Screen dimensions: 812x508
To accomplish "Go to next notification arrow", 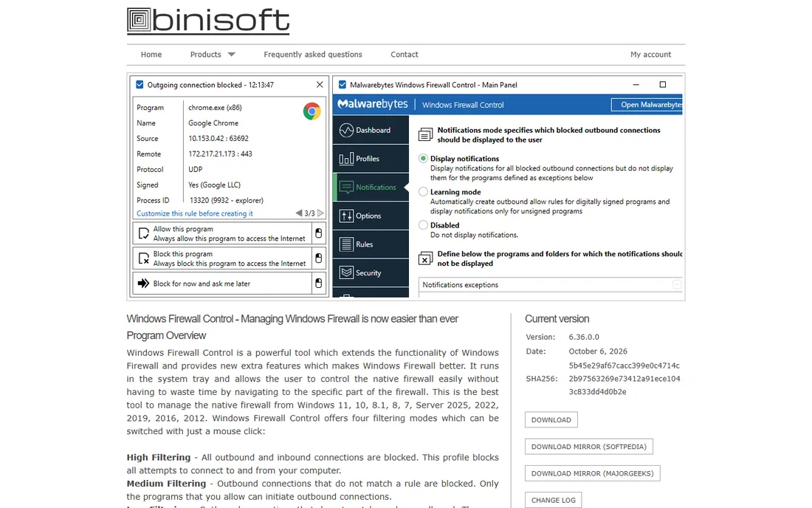I will 320,213.
